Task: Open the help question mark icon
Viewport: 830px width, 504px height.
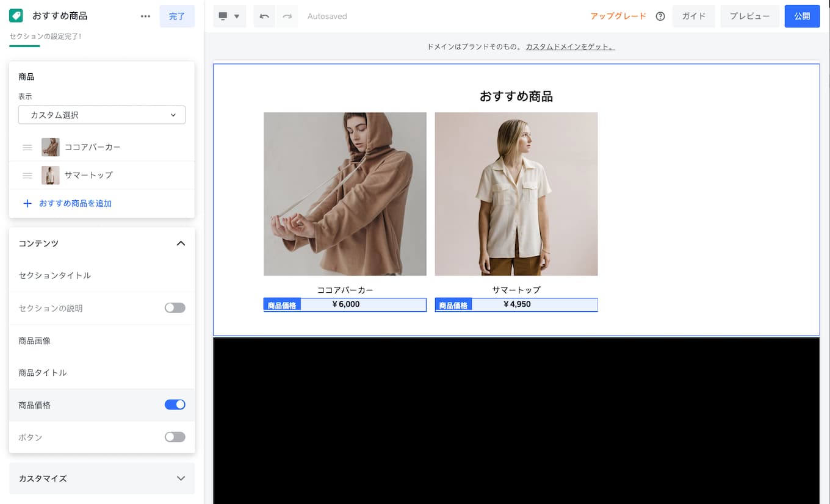Action: point(660,16)
